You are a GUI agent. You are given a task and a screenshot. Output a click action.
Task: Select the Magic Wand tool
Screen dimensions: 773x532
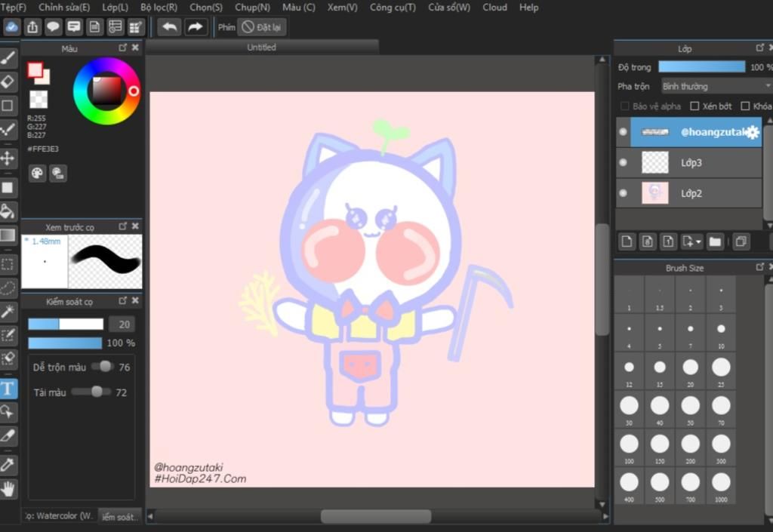click(x=8, y=312)
